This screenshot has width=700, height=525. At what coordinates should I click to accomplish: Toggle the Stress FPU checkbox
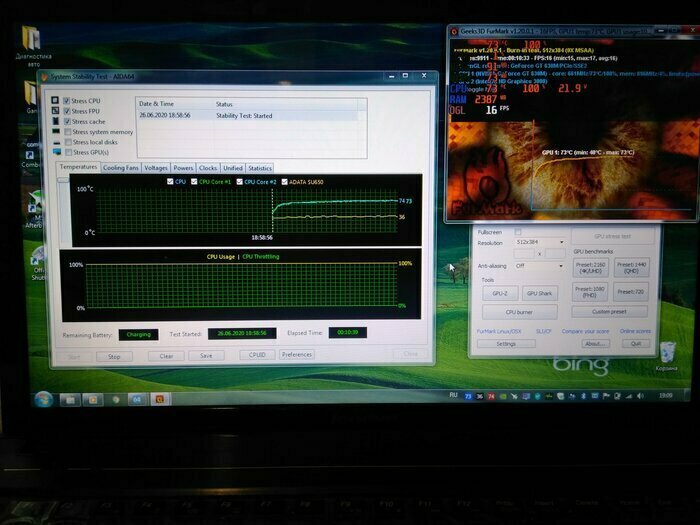67,111
